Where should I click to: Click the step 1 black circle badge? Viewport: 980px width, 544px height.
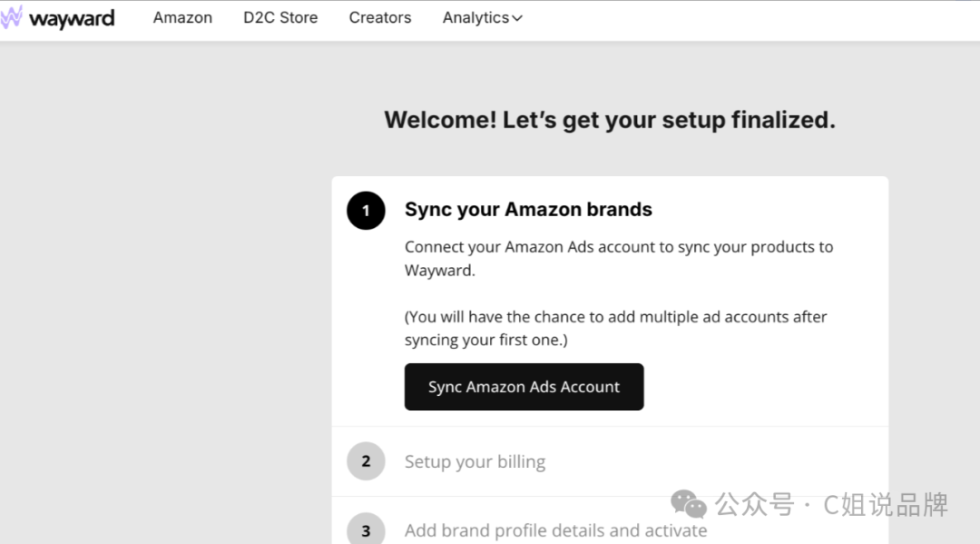pos(366,211)
